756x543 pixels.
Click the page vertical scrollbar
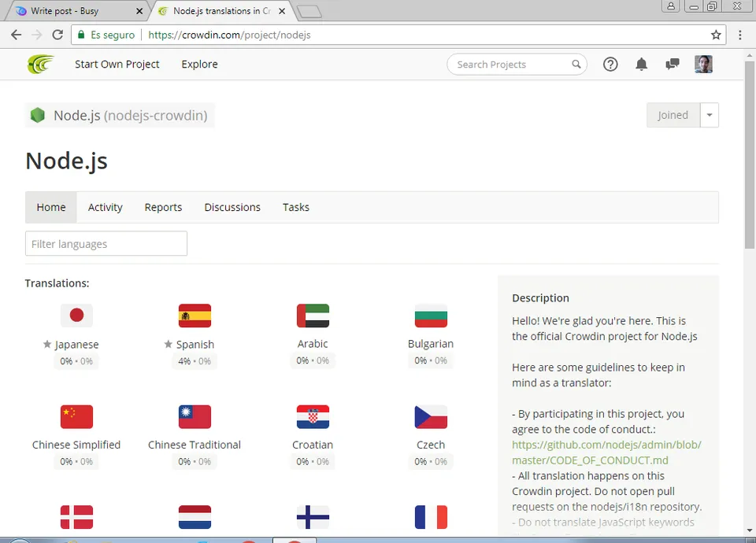(749, 154)
